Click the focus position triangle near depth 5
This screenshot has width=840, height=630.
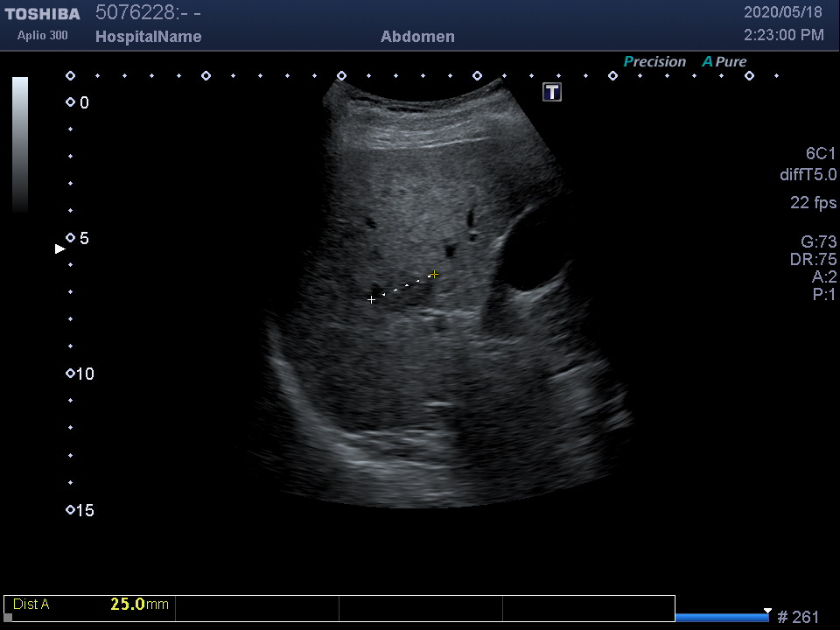pos(60,249)
